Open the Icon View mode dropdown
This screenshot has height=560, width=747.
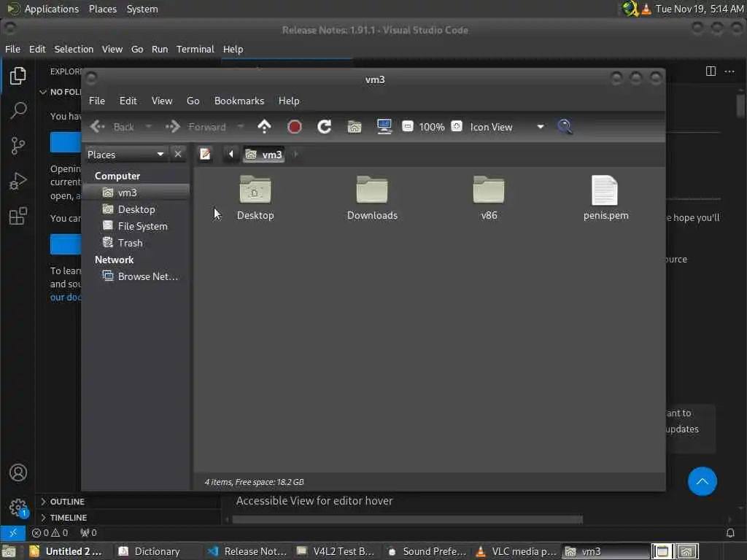[x=507, y=127]
